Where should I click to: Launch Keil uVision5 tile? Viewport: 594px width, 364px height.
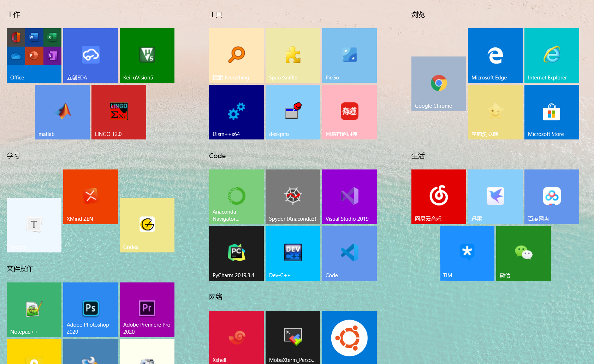[x=147, y=55]
